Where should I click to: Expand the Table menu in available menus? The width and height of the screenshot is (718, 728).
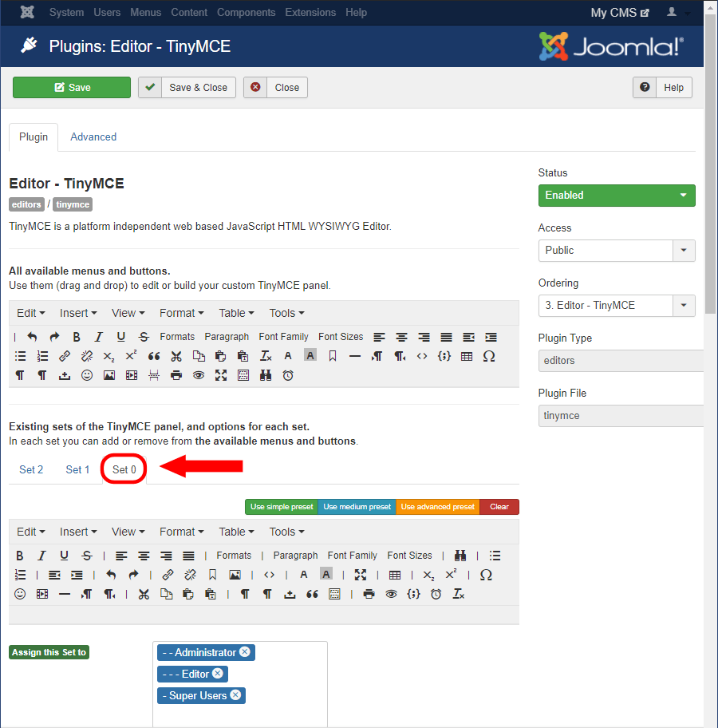(236, 313)
